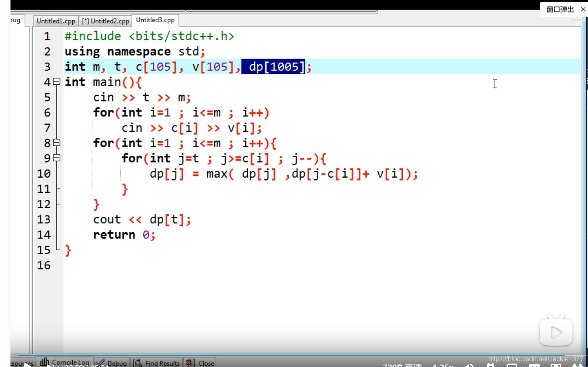Click line number 1 in the gutter
Screen dimensions: 588x367
pos(47,36)
